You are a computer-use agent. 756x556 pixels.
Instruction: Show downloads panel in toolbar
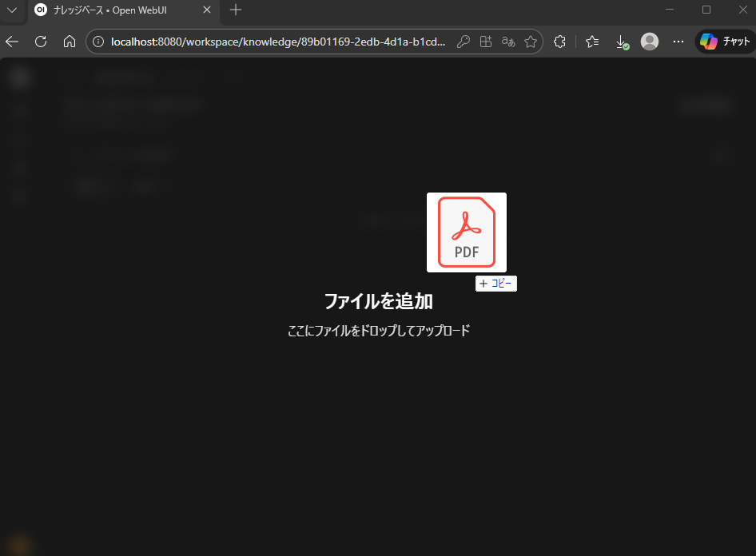[x=622, y=42]
